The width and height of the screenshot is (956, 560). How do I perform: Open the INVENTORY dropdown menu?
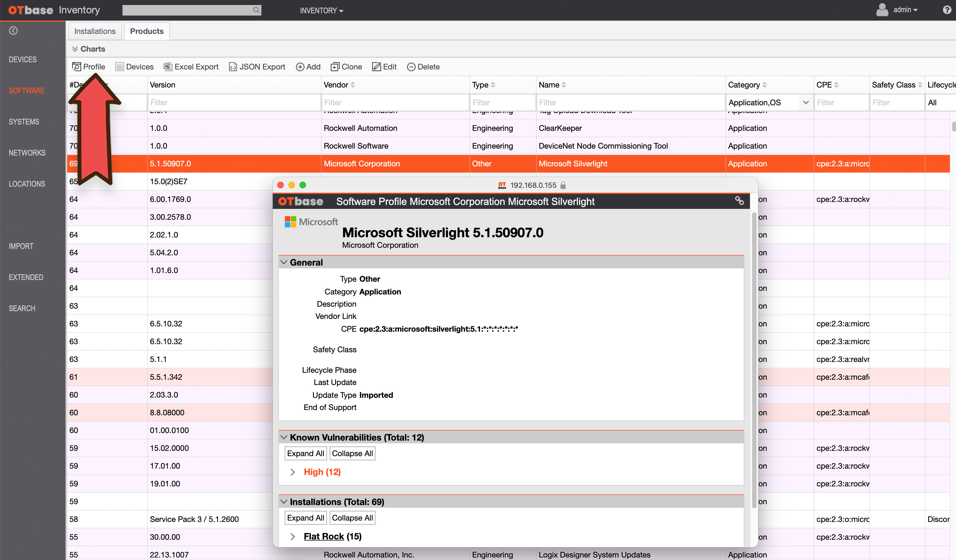(321, 11)
